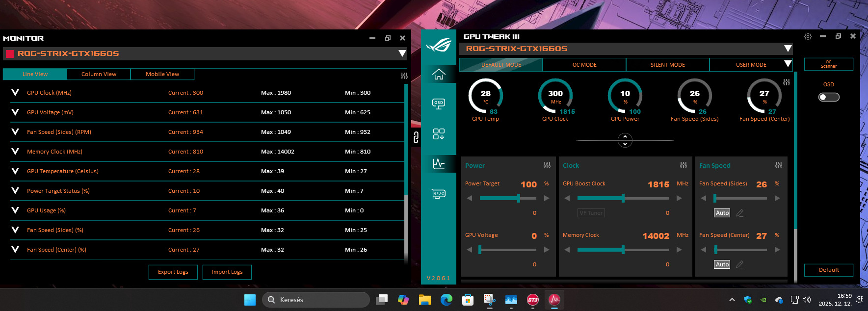868x311 pixels.
Task: Open the GPU Tweak home page icon
Action: click(x=439, y=75)
